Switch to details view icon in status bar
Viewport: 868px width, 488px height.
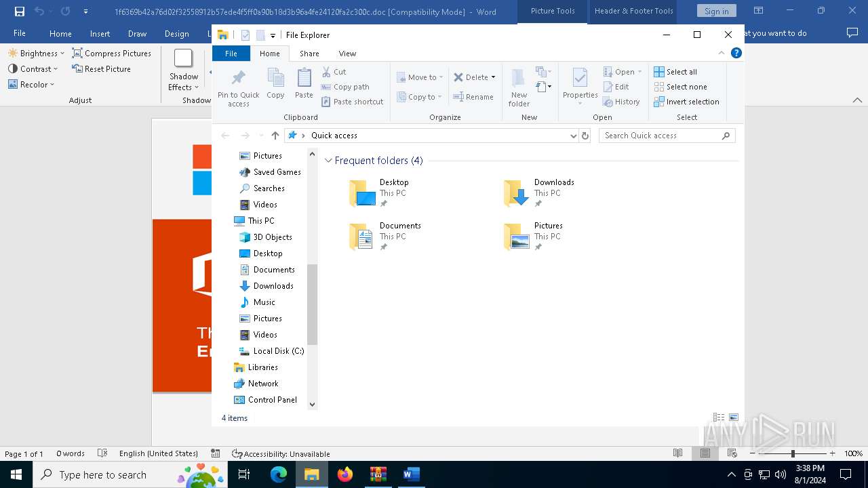(718, 418)
